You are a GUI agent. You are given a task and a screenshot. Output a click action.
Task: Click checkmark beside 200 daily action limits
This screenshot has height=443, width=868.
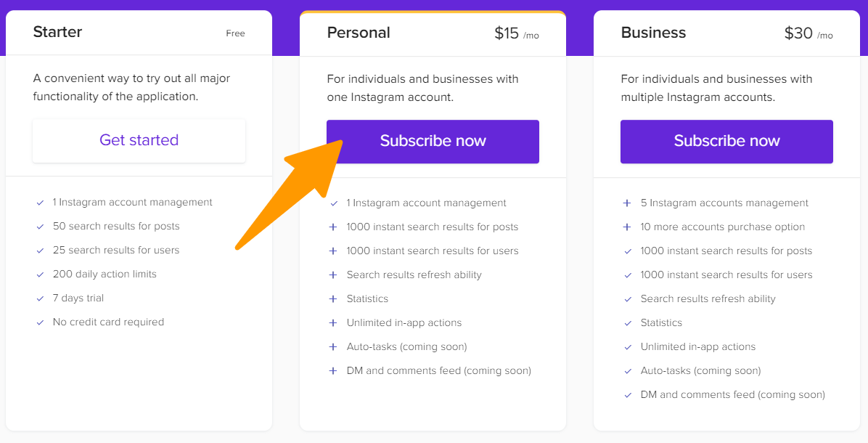pyautogui.click(x=40, y=275)
